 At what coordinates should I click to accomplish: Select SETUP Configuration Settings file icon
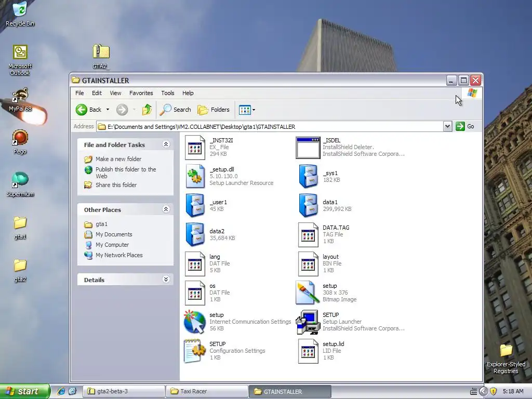pos(195,351)
